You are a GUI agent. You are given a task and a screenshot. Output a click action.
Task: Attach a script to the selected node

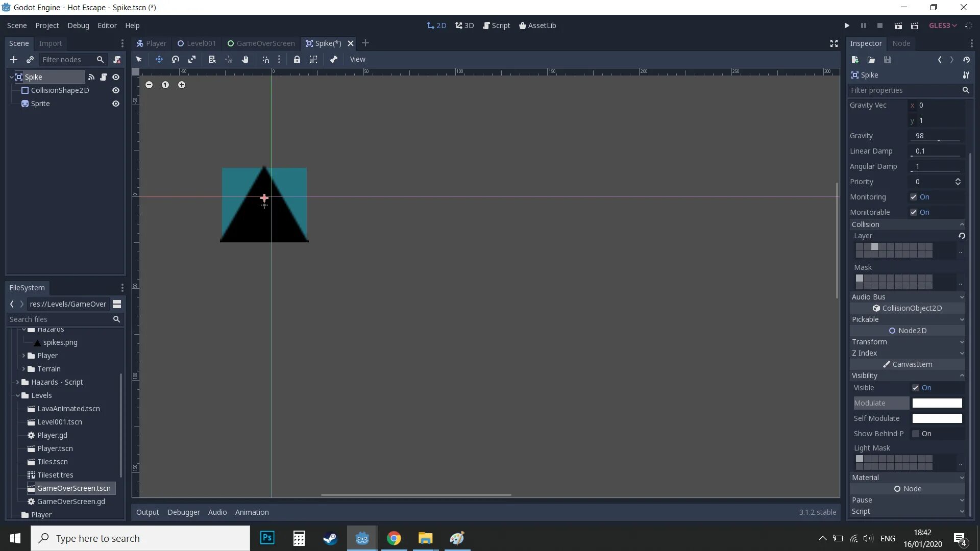117,60
